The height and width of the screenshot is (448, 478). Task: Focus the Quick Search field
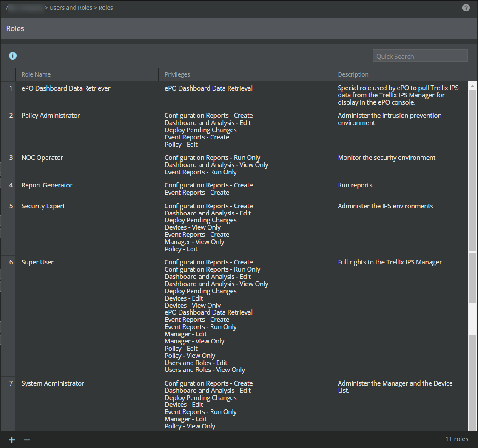(420, 56)
